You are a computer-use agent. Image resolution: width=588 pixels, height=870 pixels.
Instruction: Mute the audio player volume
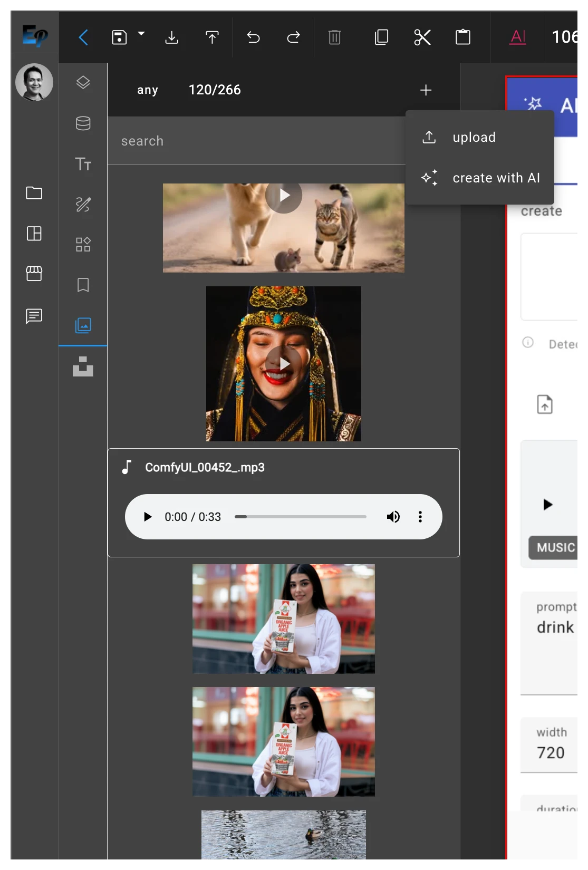(393, 517)
